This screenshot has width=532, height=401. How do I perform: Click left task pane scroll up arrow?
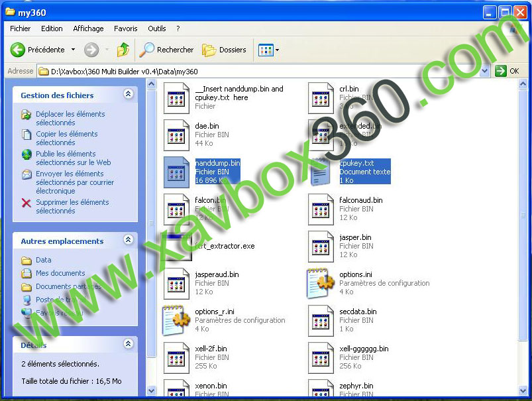[152, 84]
